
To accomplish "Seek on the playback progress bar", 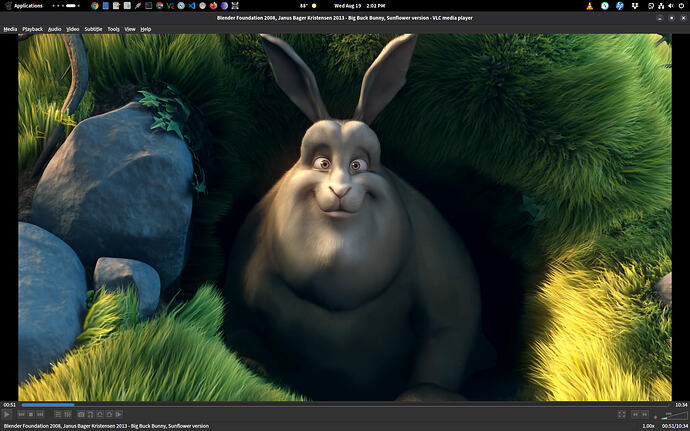I will coord(347,405).
